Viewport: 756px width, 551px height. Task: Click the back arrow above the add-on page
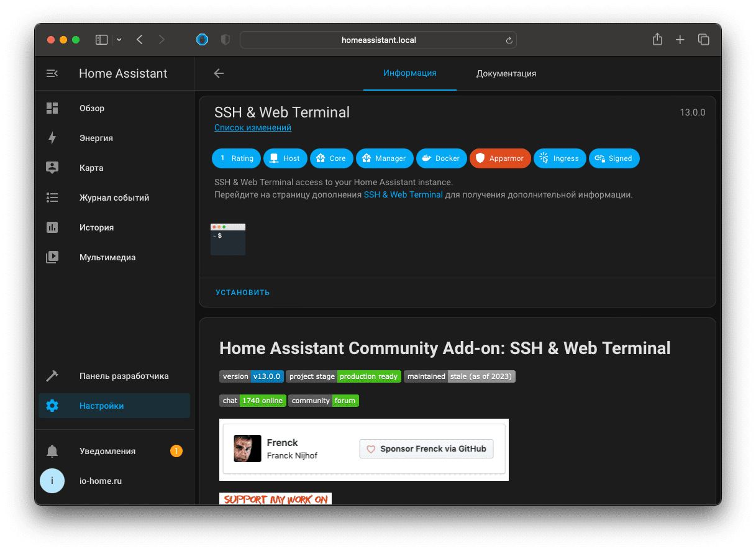tap(219, 73)
